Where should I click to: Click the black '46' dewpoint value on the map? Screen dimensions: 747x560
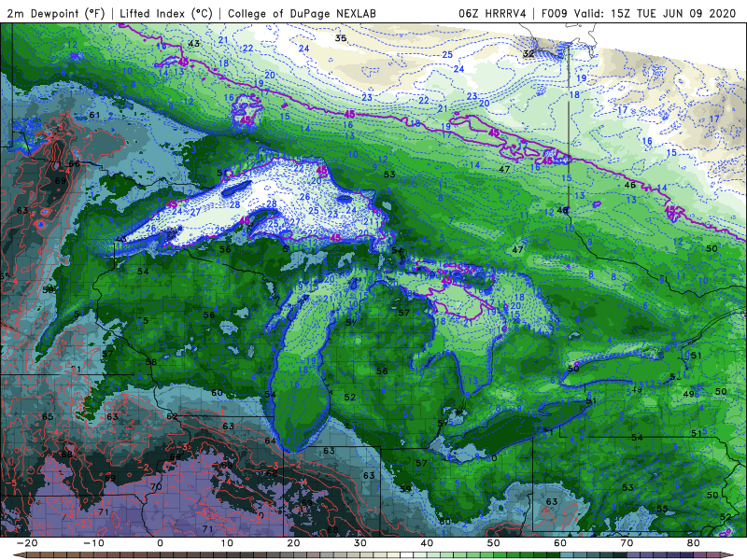(629, 185)
